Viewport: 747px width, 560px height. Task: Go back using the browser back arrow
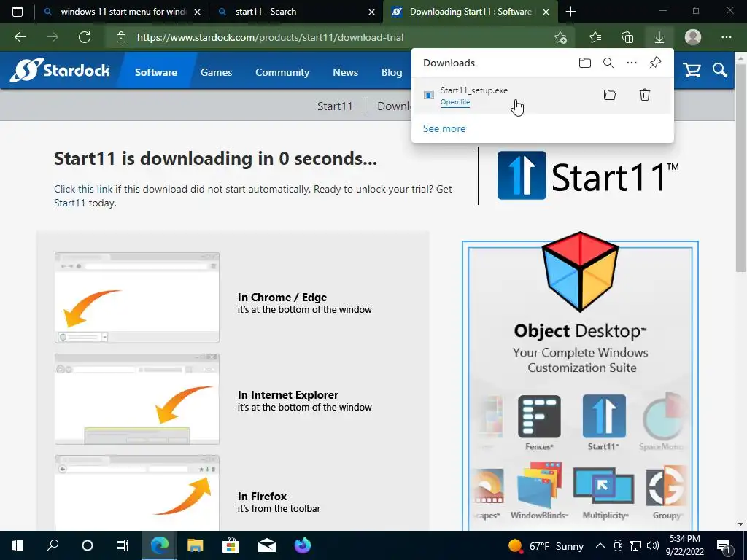click(20, 37)
